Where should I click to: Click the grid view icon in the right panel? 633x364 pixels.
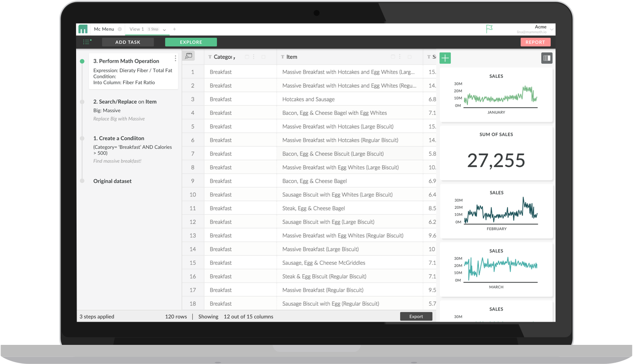point(547,57)
